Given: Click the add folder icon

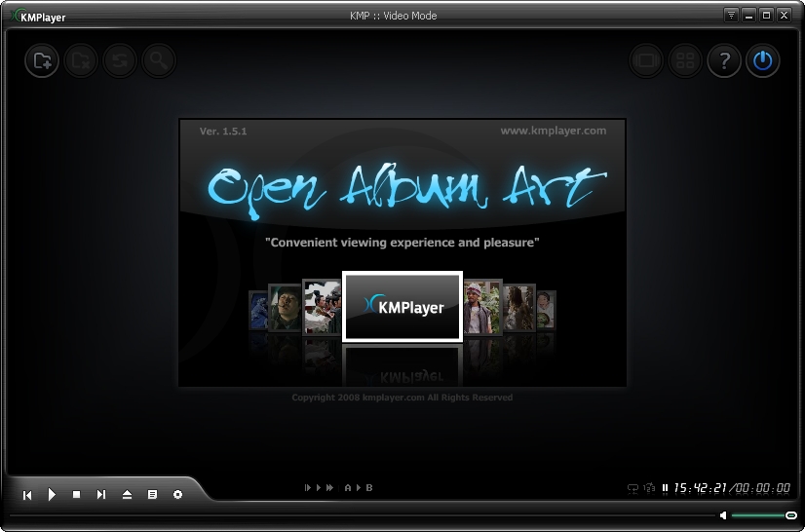Looking at the screenshot, I should (x=42, y=60).
